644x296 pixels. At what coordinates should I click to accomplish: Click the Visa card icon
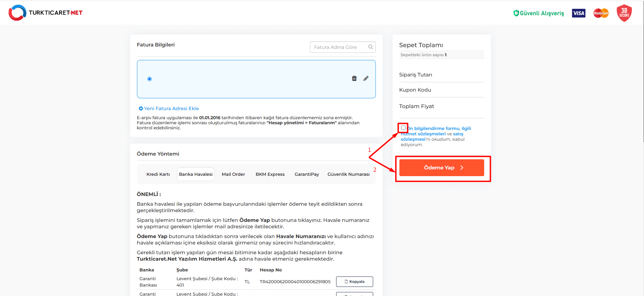pyautogui.click(x=578, y=13)
